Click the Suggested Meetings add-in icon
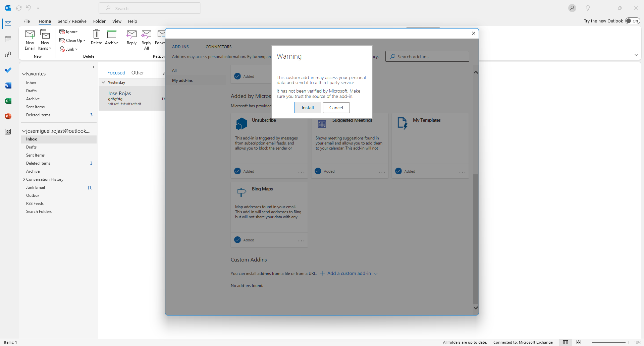 (322, 124)
